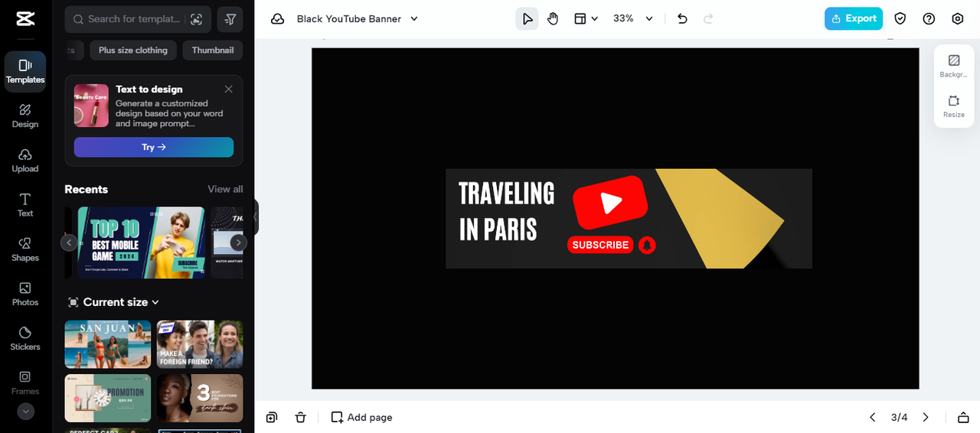Click the SUBSCRIBE badge on canvas
Viewport: 980px width, 433px height.
600,245
